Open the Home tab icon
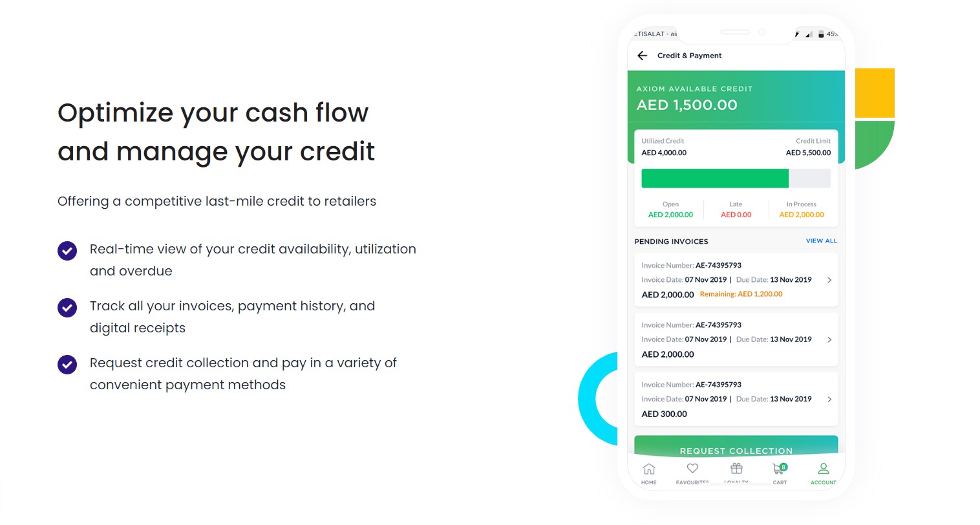The height and width of the screenshot is (525, 980). (649, 469)
